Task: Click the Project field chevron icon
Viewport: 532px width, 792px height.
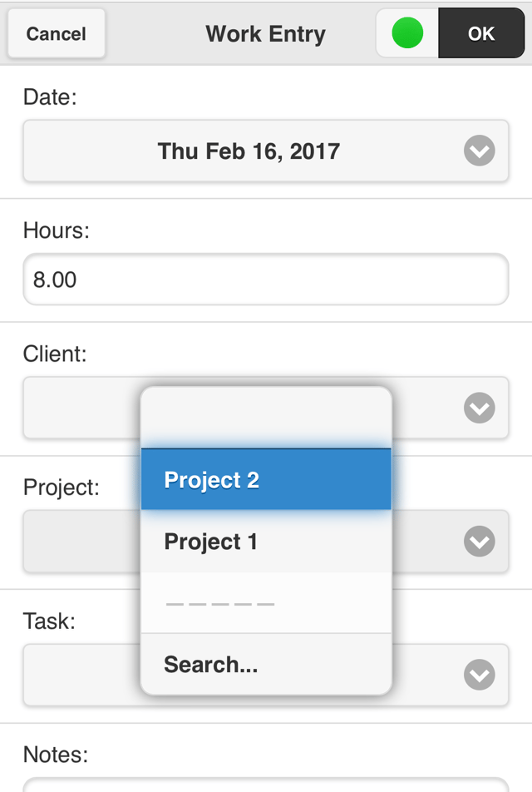Action: tap(479, 542)
